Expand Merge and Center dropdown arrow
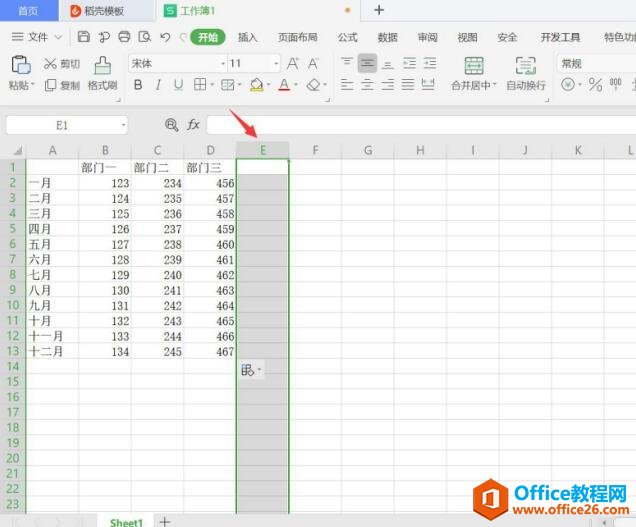This screenshot has width=636, height=527. 494,85
